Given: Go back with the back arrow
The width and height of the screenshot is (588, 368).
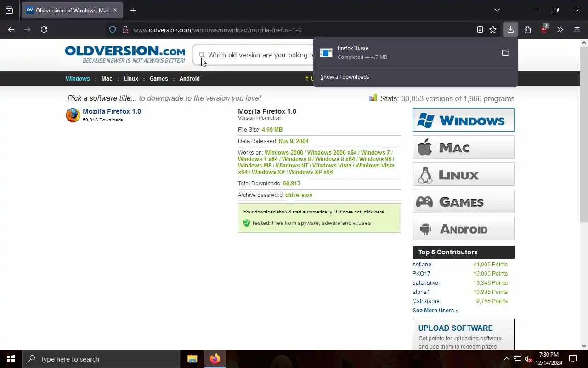Looking at the screenshot, I should 11,29.
